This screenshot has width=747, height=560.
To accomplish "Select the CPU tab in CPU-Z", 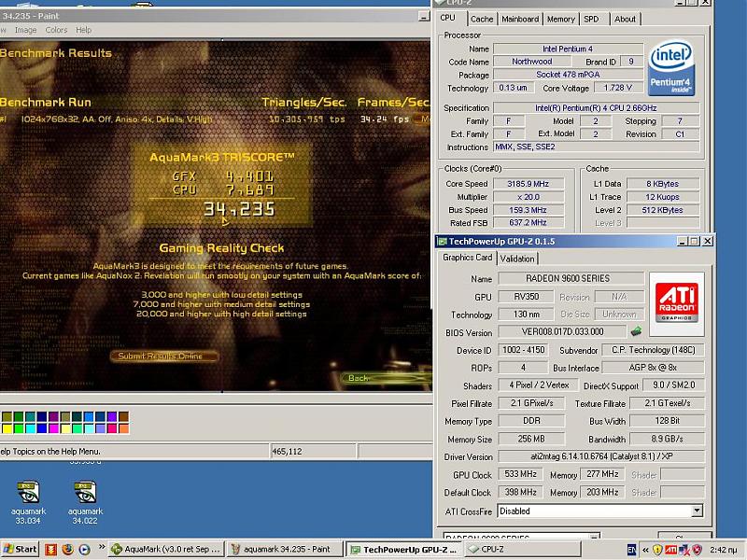I will pyautogui.click(x=447, y=18).
